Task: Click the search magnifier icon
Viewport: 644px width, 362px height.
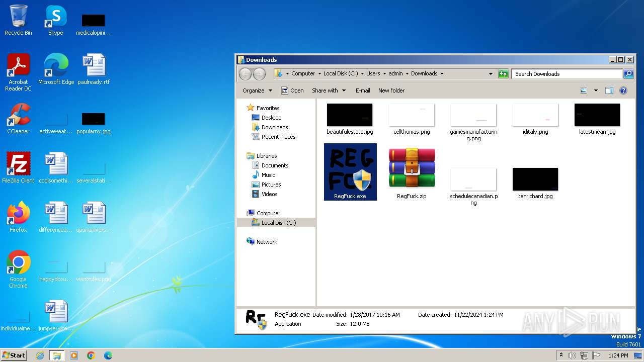Action: click(x=628, y=74)
